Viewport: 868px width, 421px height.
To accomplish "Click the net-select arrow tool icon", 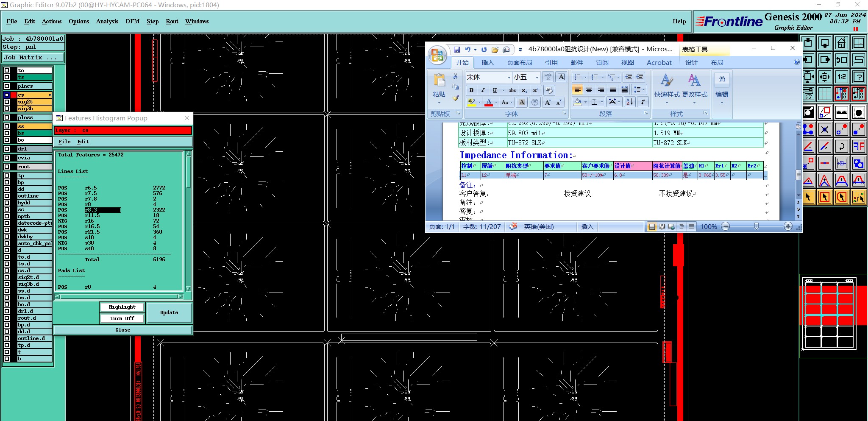I will [x=859, y=197].
